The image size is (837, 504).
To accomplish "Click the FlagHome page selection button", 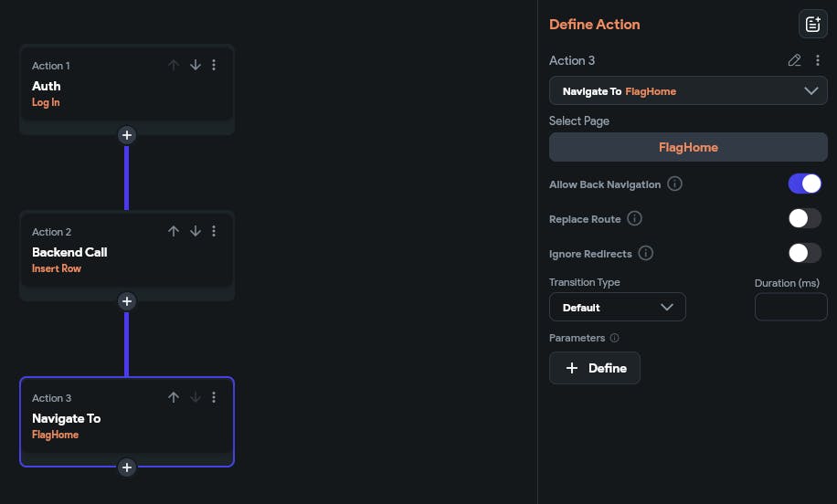I will [x=688, y=147].
